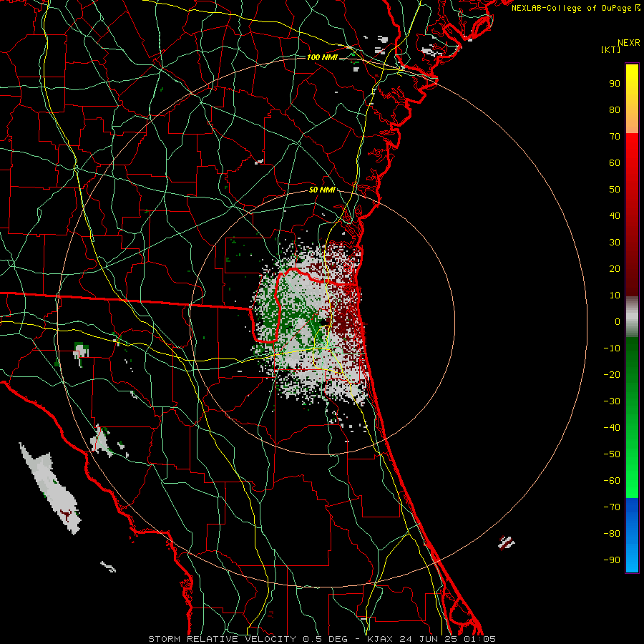This screenshot has height=644, width=644.
Task: Click the -60 value on the velocity scale
Action: (x=612, y=481)
